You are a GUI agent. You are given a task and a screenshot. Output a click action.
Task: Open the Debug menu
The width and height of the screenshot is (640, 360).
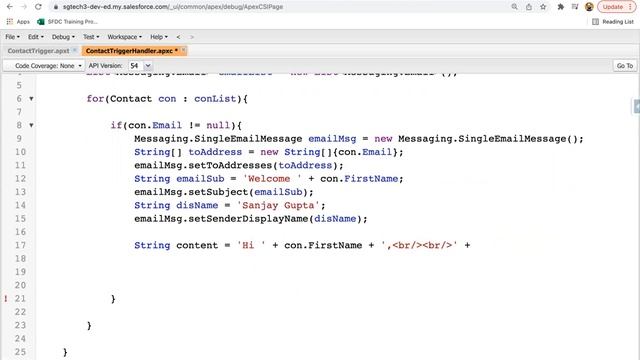(63, 37)
